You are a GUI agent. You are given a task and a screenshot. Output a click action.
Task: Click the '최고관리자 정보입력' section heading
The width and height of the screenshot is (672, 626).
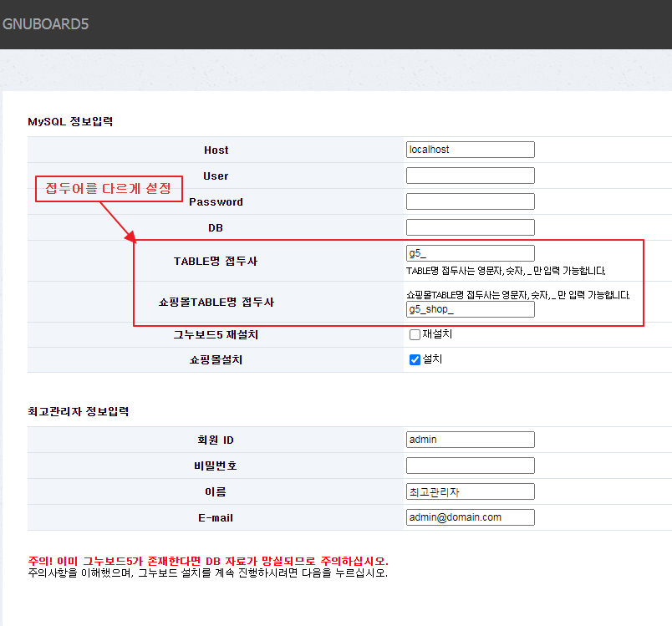point(79,412)
